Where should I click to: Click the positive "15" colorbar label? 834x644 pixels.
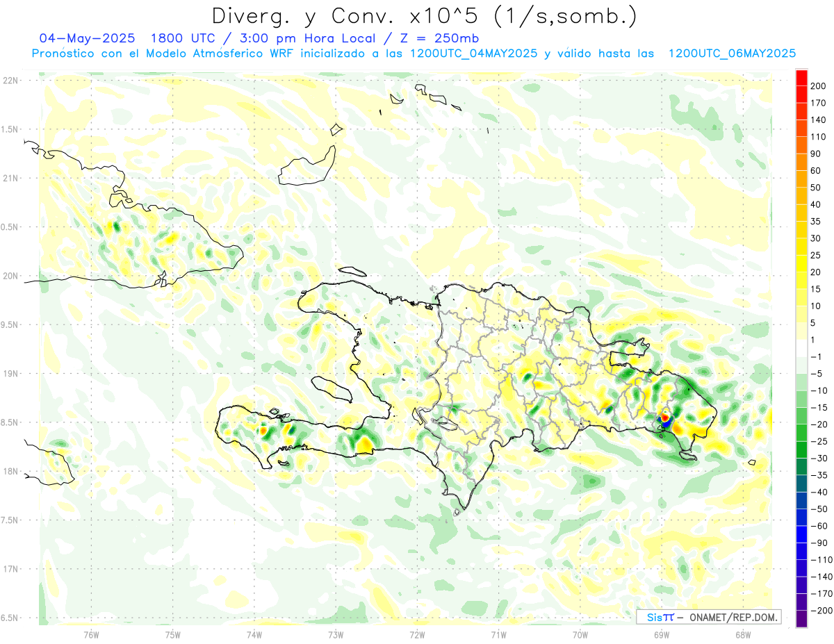816,289
